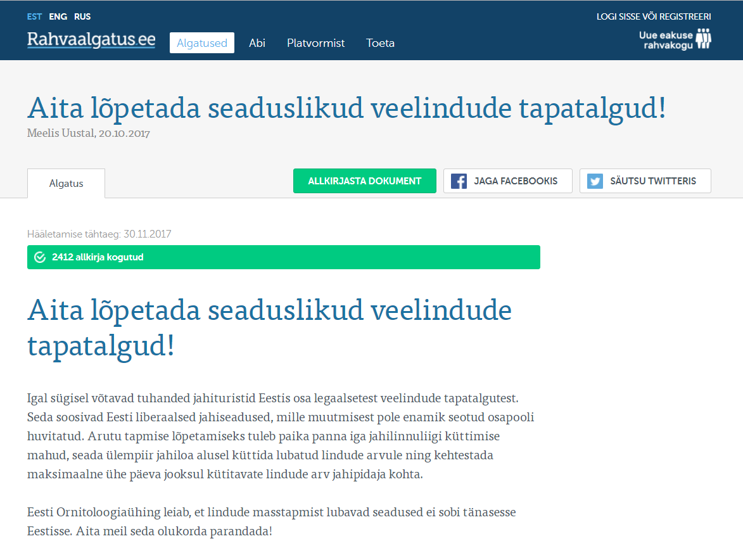Open the Rahvaalgatus.ee home logo
The image size is (743, 560).
click(x=91, y=40)
